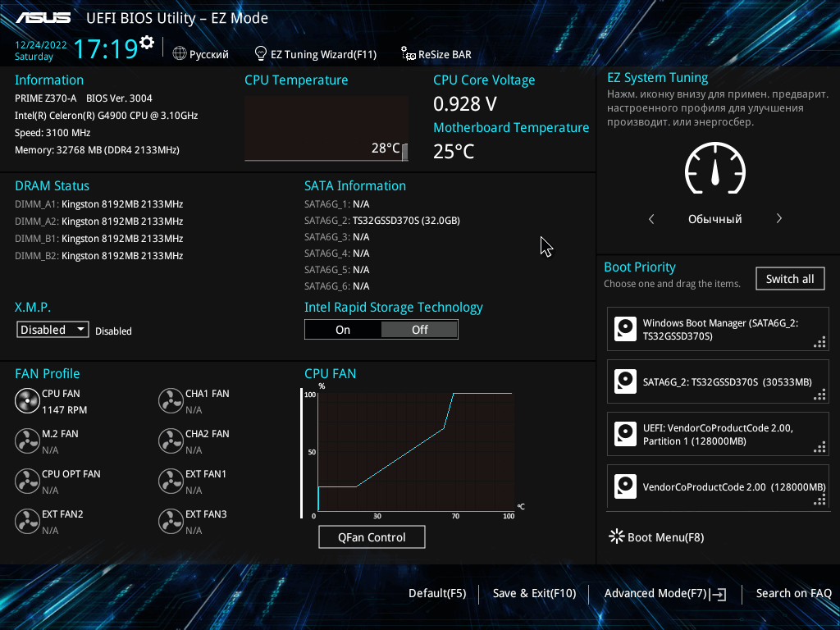The image size is (840, 630).
Task: Click the Speed: 3100 MHz line
Action: [52, 132]
